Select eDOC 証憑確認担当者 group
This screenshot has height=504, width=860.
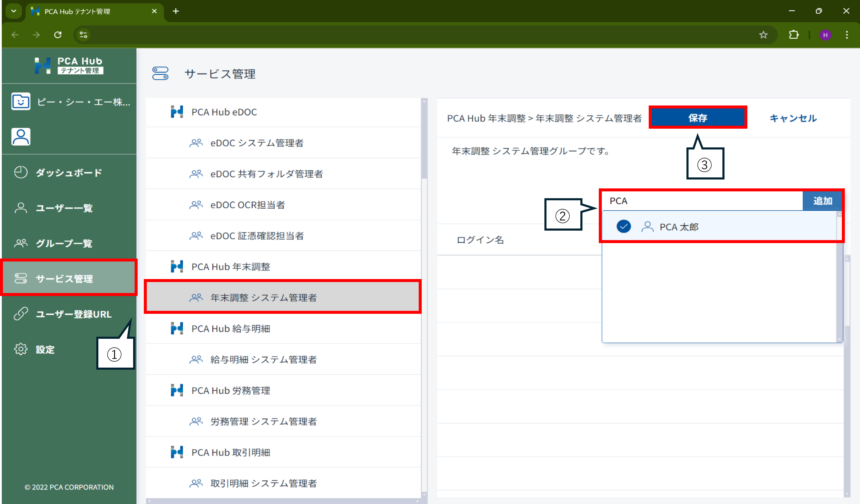click(283, 235)
